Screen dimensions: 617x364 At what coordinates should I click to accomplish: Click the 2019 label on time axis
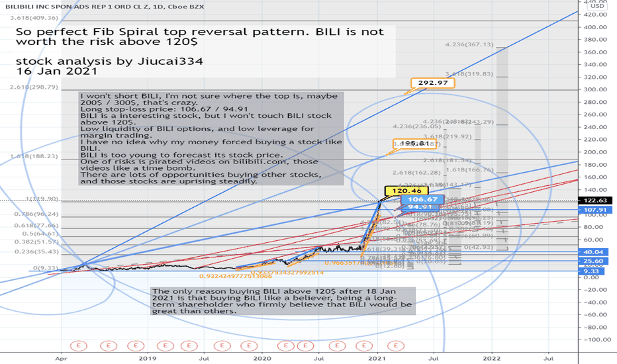[x=148, y=359]
